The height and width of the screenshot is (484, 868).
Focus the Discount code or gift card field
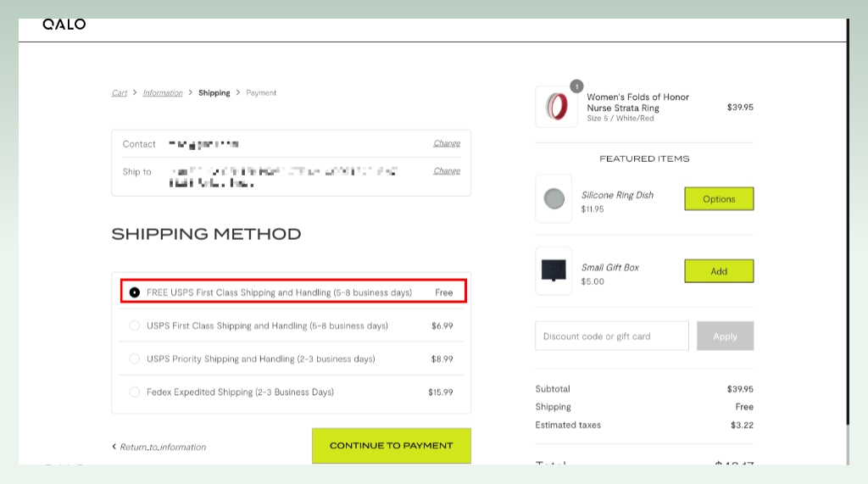pyautogui.click(x=612, y=337)
